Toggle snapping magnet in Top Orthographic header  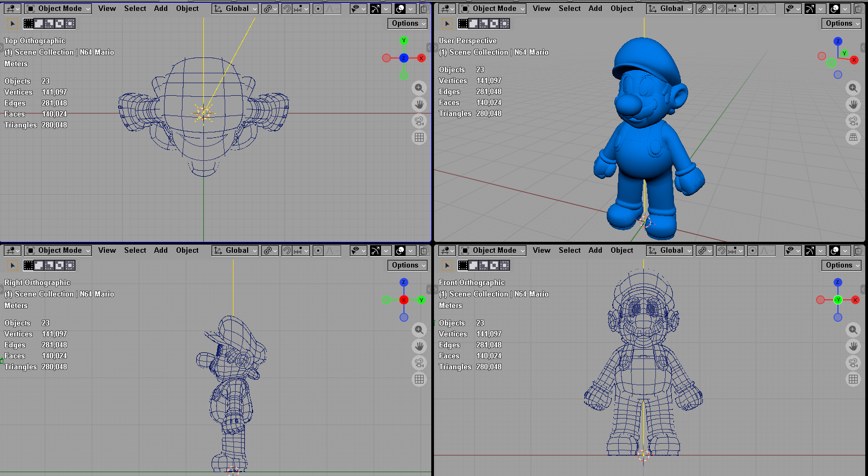tap(287, 9)
